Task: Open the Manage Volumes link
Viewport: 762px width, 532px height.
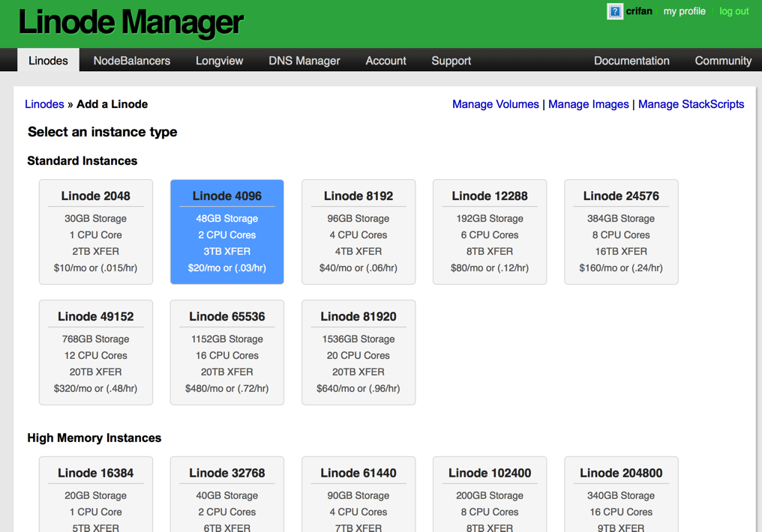Action: tap(495, 104)
